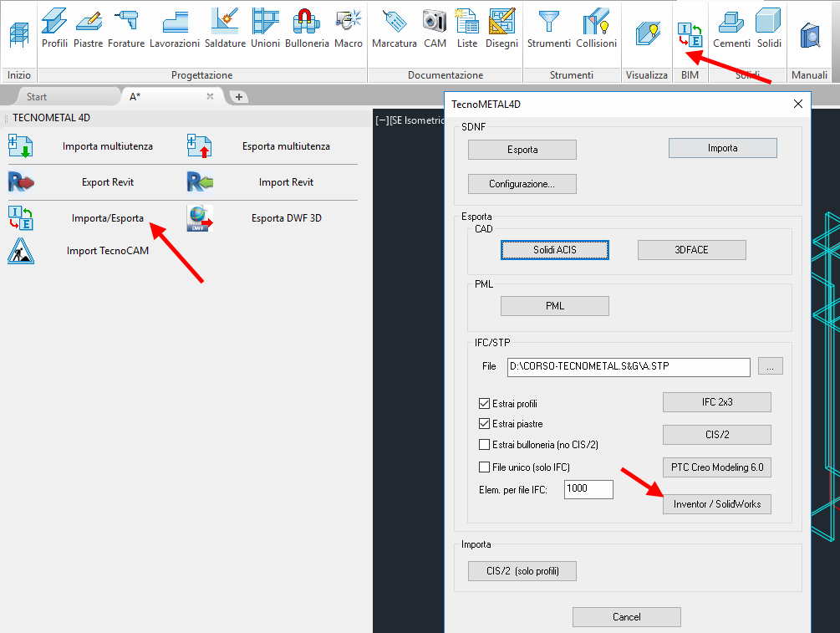Open the Liste lists tool
The width and height of the screenshot is (840, 633).
pyautogui.click(x=466, y=28)
